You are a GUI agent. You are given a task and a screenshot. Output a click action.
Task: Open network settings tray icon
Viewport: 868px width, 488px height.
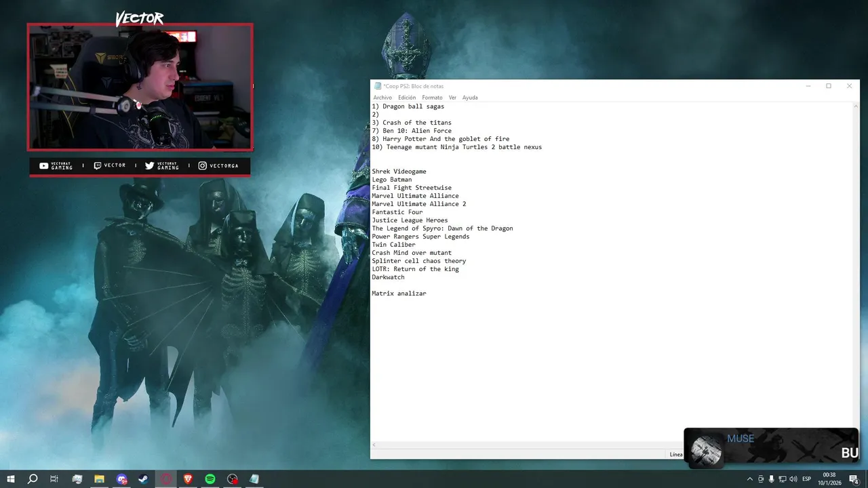click(783, 479)
